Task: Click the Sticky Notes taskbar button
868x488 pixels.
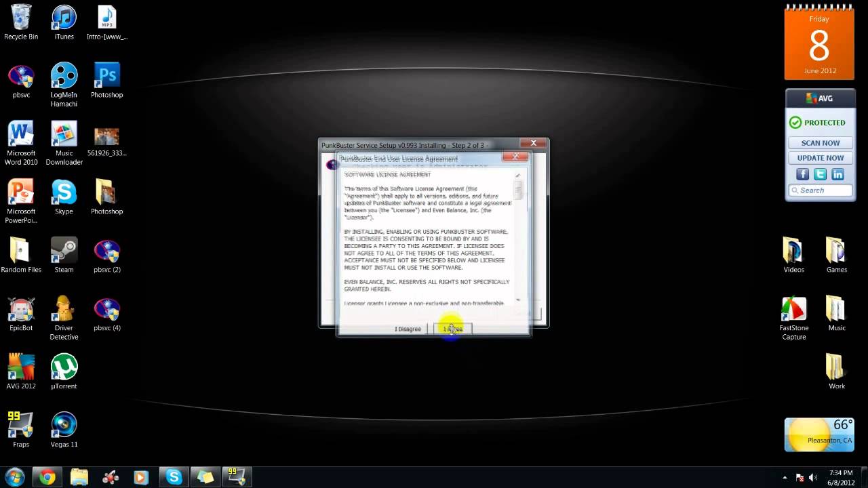Action: [205, 477]
